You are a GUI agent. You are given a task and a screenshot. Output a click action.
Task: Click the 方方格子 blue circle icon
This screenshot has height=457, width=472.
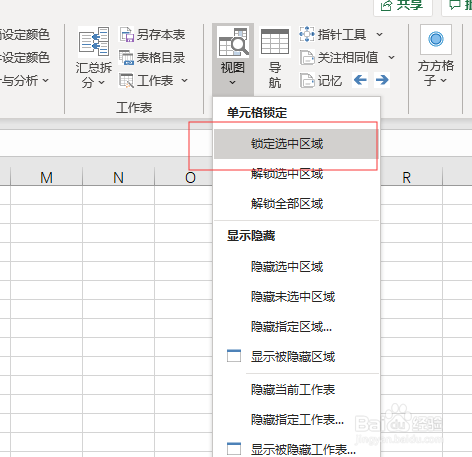click(x=436, y=39)
